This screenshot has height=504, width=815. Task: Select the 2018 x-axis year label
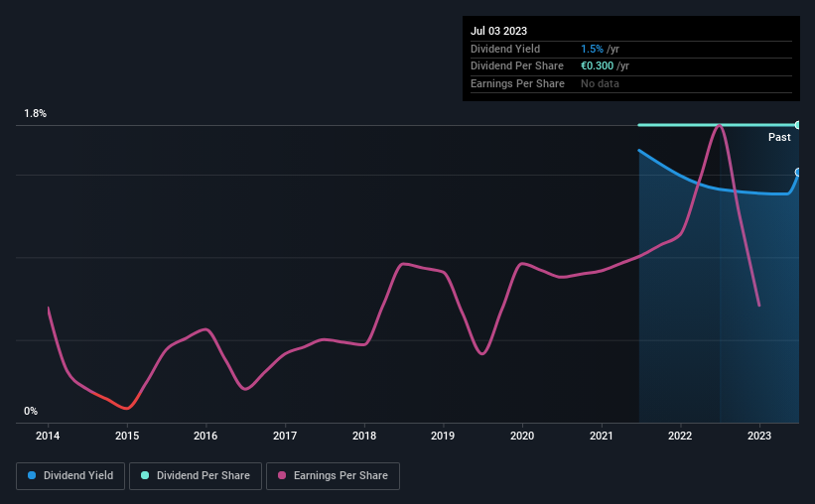364,436
